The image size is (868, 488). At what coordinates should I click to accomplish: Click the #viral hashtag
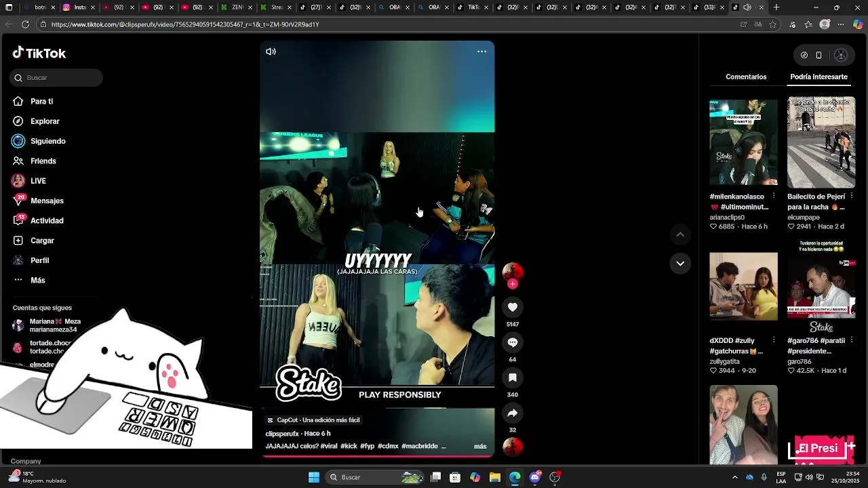pyautogui.click(x=329, y=446)
